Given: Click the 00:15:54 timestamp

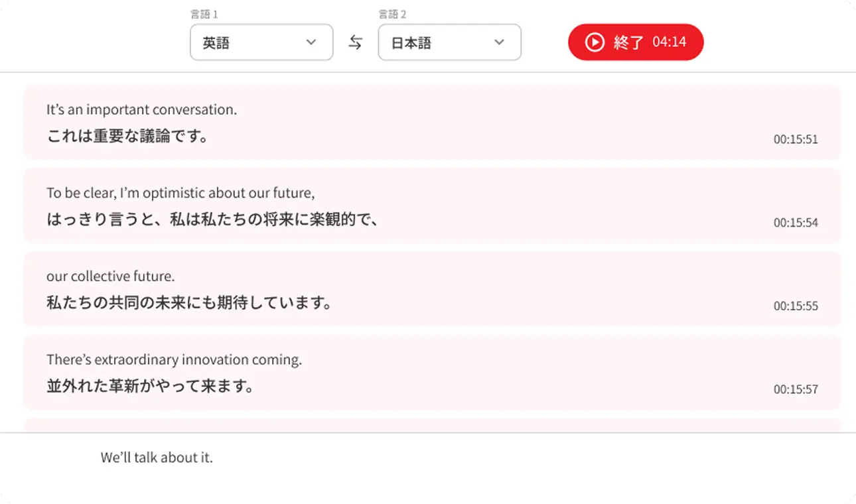Looking at the screenshot, I should coord(796,223).
